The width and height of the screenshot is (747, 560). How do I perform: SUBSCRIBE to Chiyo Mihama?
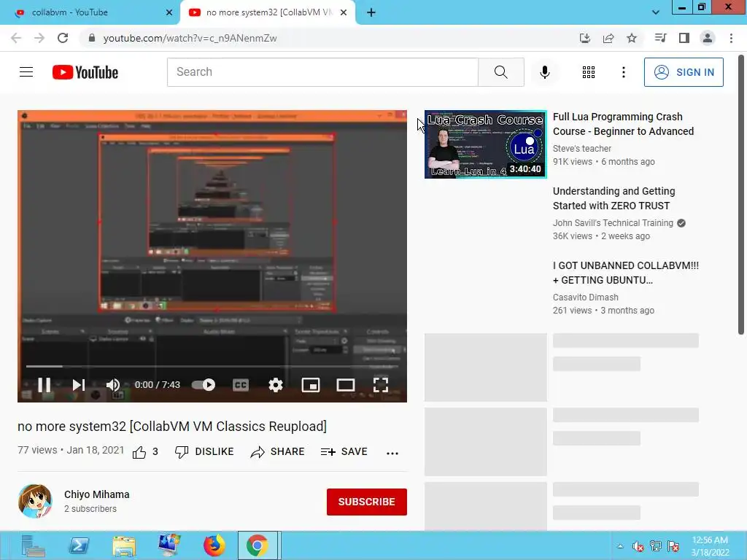click(366, 502)
